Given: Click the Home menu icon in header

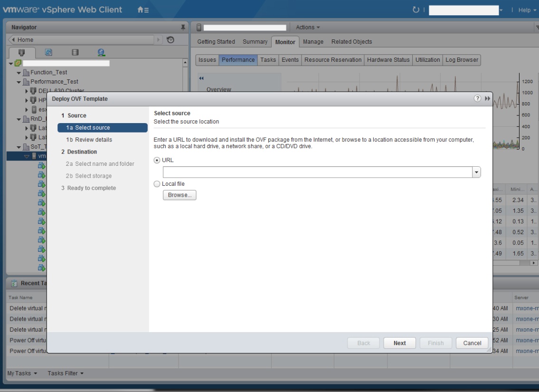Looking at the screenshot, I should [142, 10].
